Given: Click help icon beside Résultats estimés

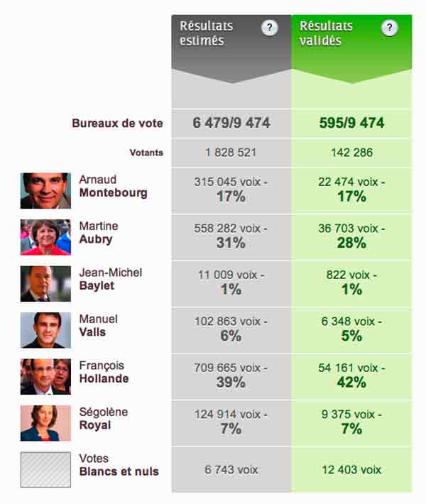Looking at the screenshot, I should click(x=269, y=28).
